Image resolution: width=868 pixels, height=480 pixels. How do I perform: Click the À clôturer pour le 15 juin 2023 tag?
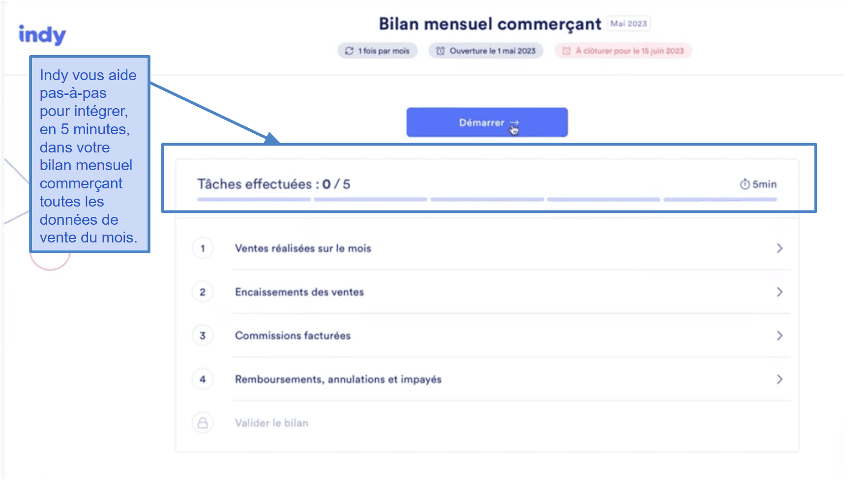pos(623,51)
